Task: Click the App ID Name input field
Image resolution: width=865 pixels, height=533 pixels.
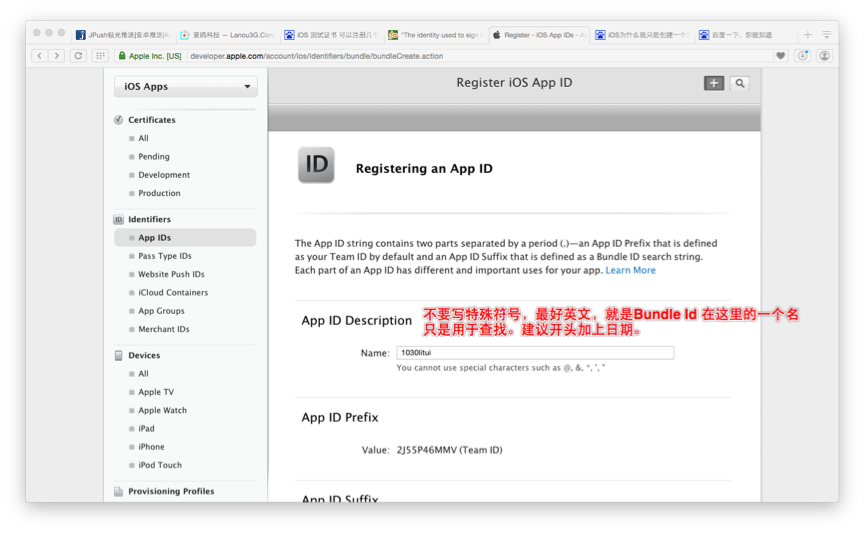Action: click(535, 353)
